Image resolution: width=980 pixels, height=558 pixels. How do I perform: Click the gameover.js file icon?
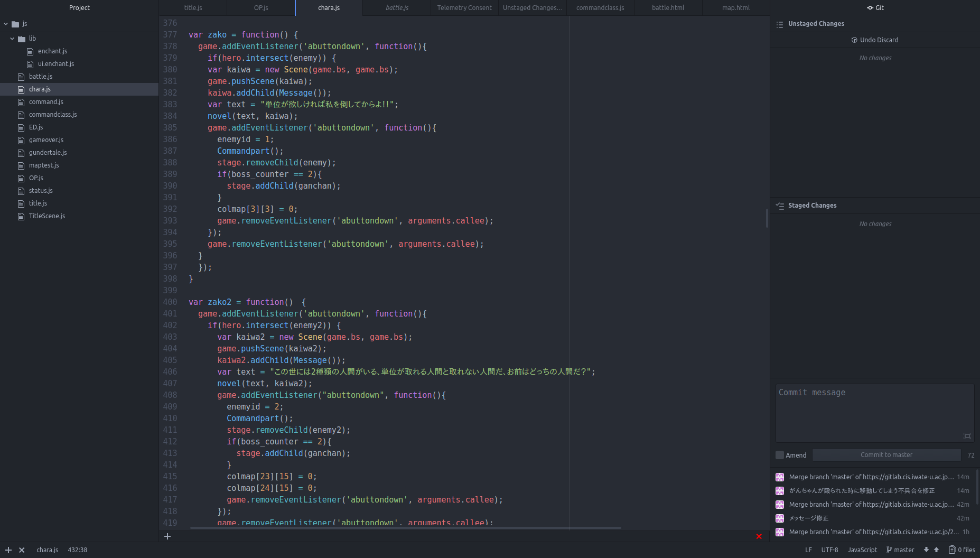(21, 140)
